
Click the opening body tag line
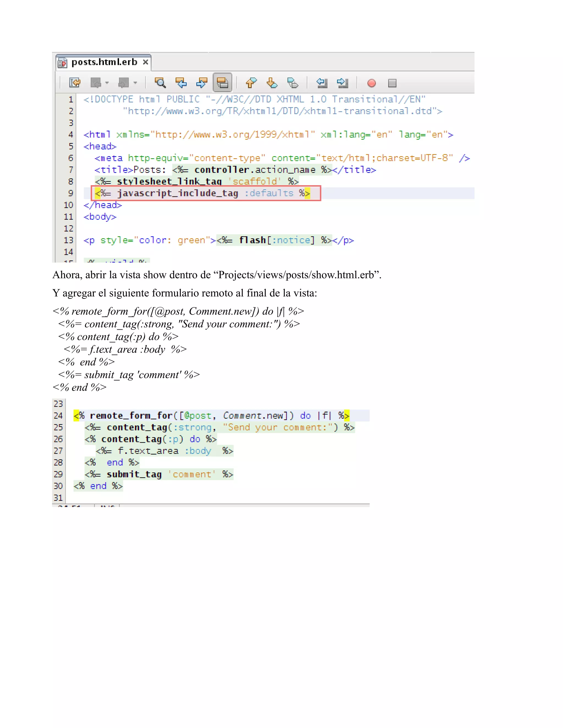pos(100,217)
